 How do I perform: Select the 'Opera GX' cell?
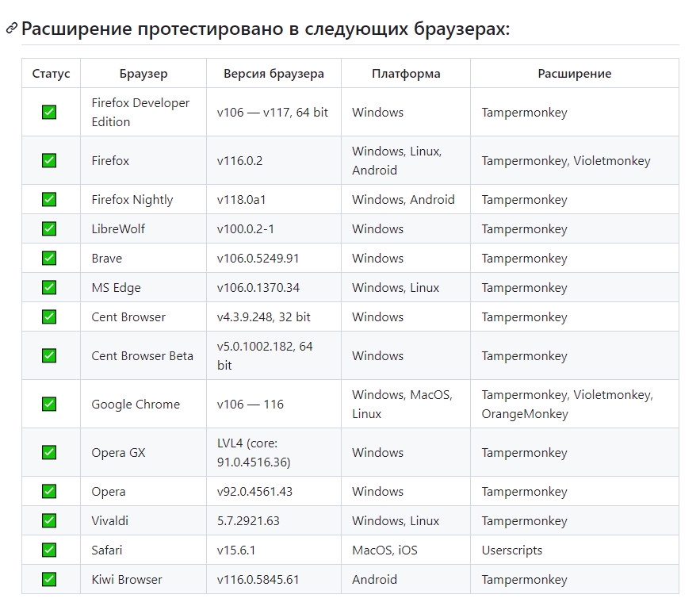coord(143,452)
